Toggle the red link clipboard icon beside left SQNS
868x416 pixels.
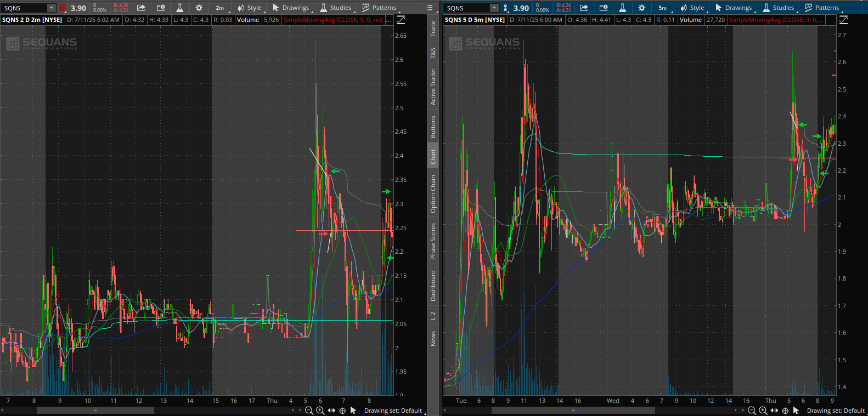click(x=63, y=8)
